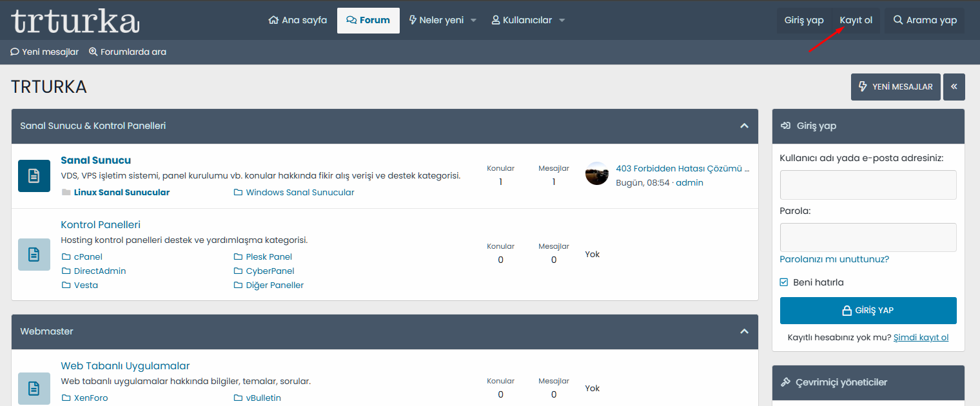Click the sidebar collapse « button

pos(954,86)
